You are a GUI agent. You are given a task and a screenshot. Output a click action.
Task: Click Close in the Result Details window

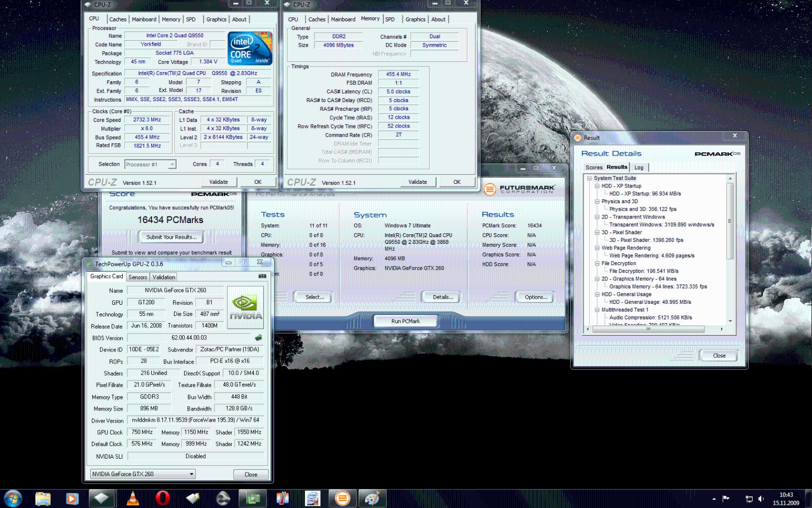coord(719,356)
